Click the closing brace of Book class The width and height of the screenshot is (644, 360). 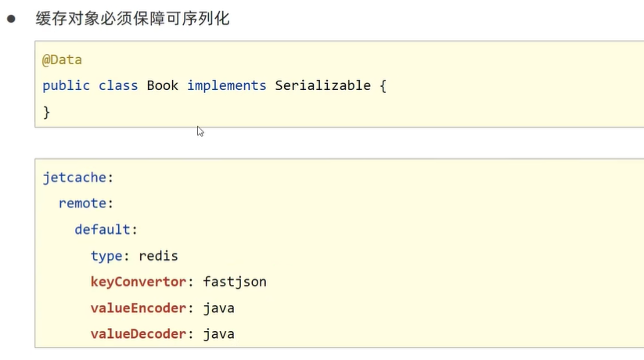46,112
